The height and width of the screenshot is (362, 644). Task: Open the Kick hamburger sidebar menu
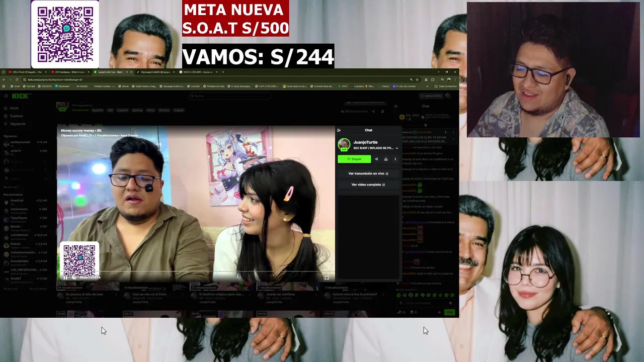point(6,96)
